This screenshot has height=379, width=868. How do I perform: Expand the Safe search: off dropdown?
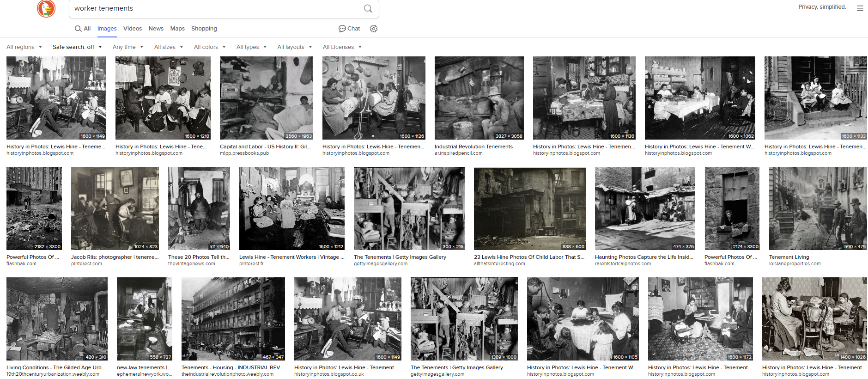coord(77,47)
